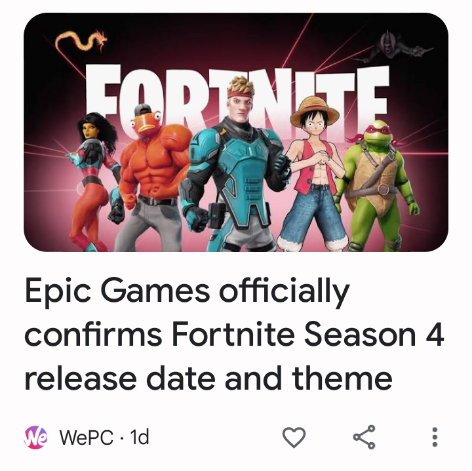Open the WePC source name
The height and width of the screenshot is (471, 472).
[x=87, y=437]
